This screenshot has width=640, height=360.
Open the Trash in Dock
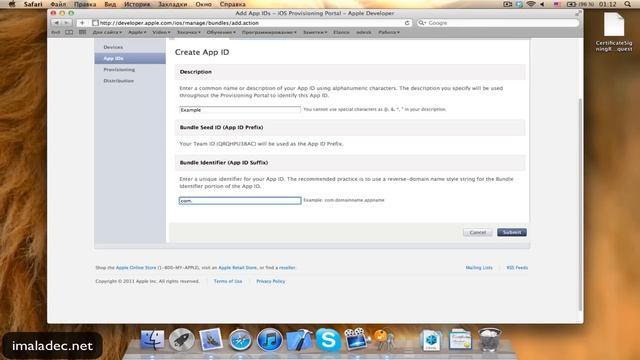click(489, 340)
